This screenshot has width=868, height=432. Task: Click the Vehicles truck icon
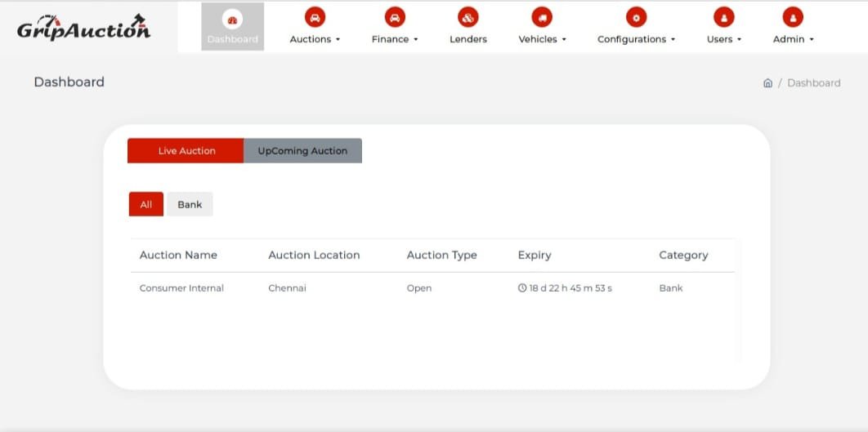(541, 17)
